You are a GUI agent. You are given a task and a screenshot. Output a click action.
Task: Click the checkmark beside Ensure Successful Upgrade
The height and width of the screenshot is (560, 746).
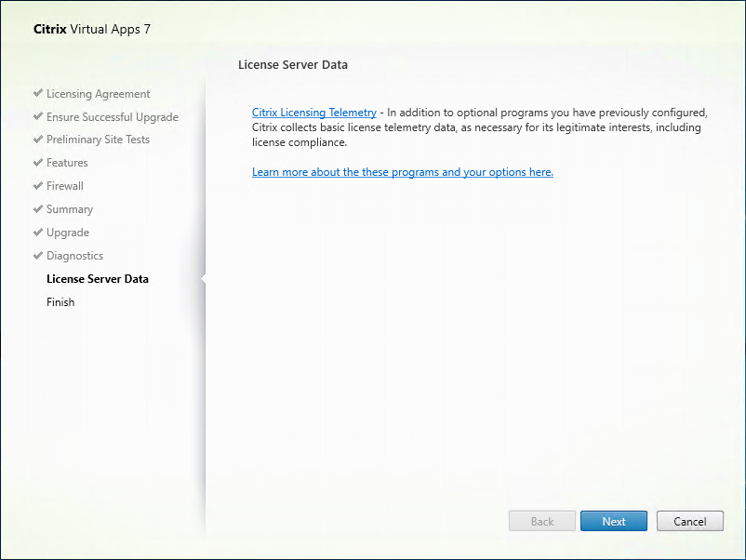(38, 116)
